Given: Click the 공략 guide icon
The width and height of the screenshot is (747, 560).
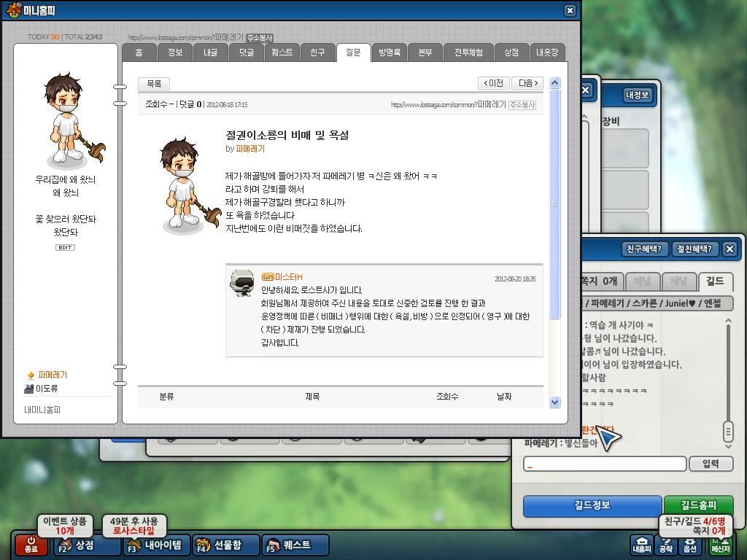Looking at the screenshot, I should click(665, 545).
